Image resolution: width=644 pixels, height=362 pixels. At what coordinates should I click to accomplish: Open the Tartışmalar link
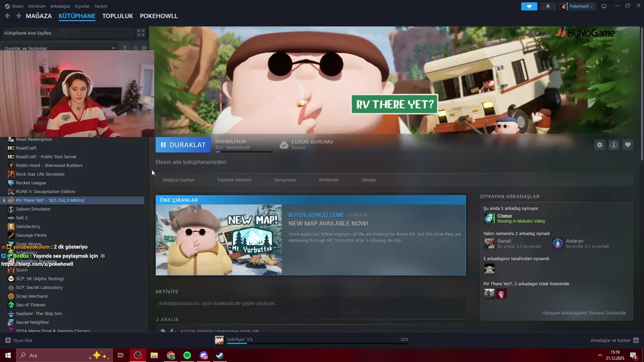285,179
